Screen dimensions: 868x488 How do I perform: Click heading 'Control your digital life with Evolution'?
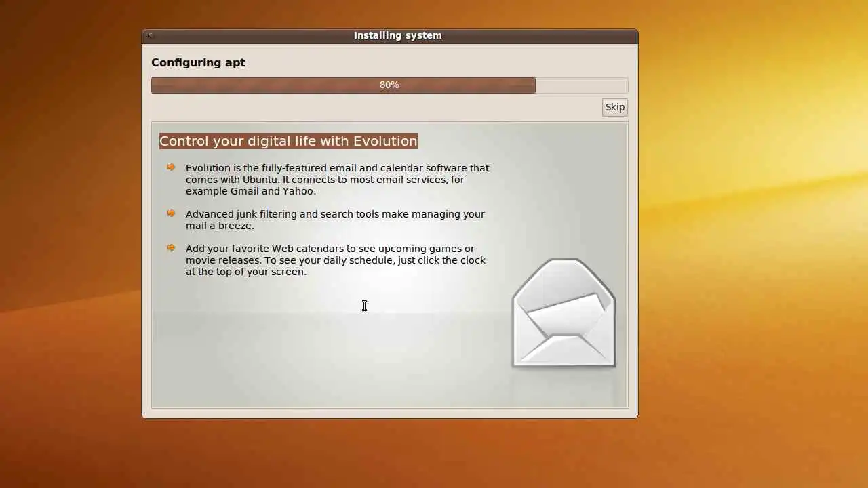click(288, 141)
